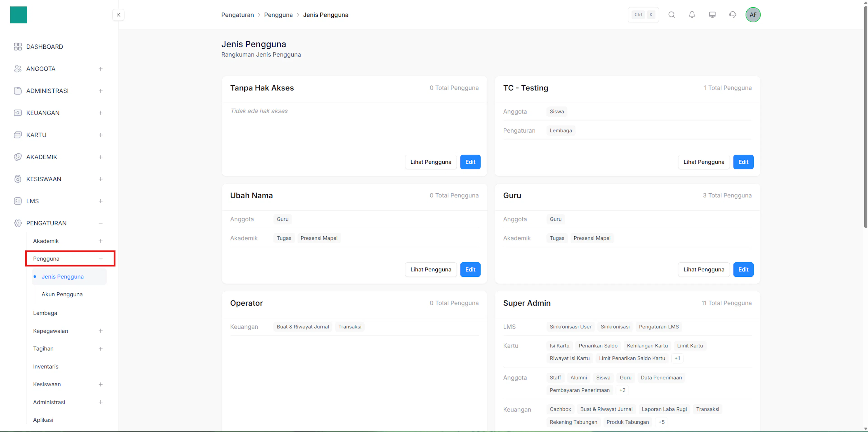868x432 pixels.
Task: Click 11 Total Pengguna on Super Admin
Action: point(726,303)
